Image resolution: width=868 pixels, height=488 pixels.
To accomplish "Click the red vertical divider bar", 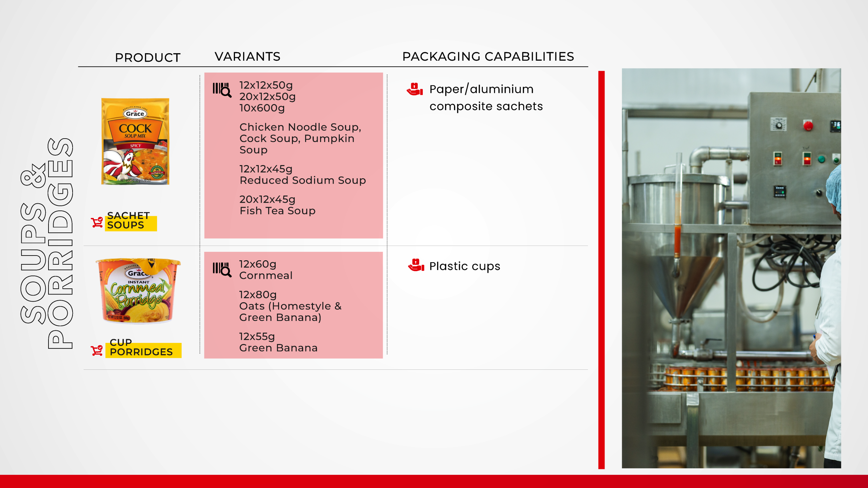I will 601,269.
